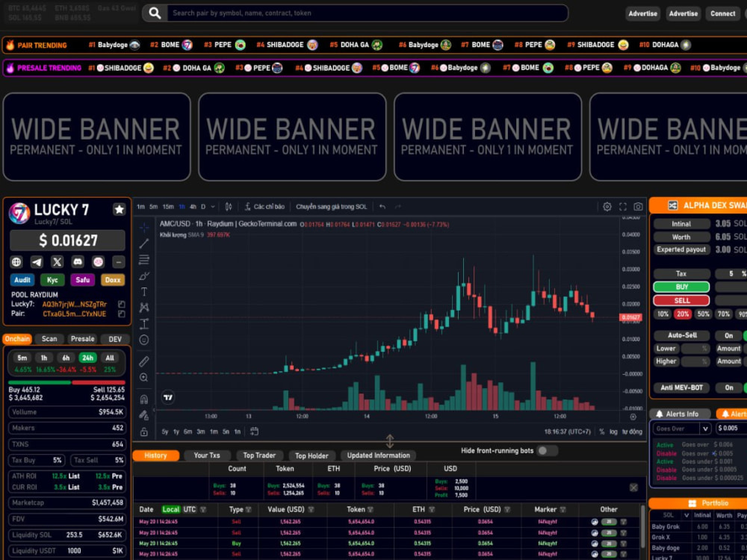The width and height of the screenshot is (747, 560).
Task: Open the Value (USD) column filter
Action: 311,510
